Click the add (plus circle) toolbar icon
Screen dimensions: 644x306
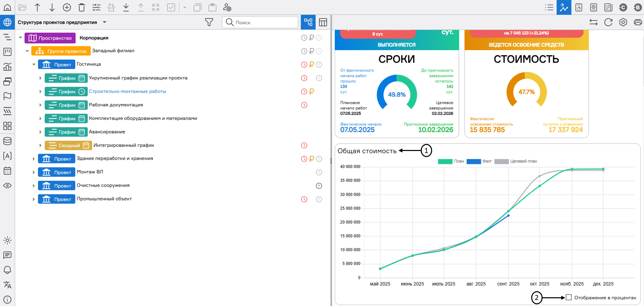67,7
